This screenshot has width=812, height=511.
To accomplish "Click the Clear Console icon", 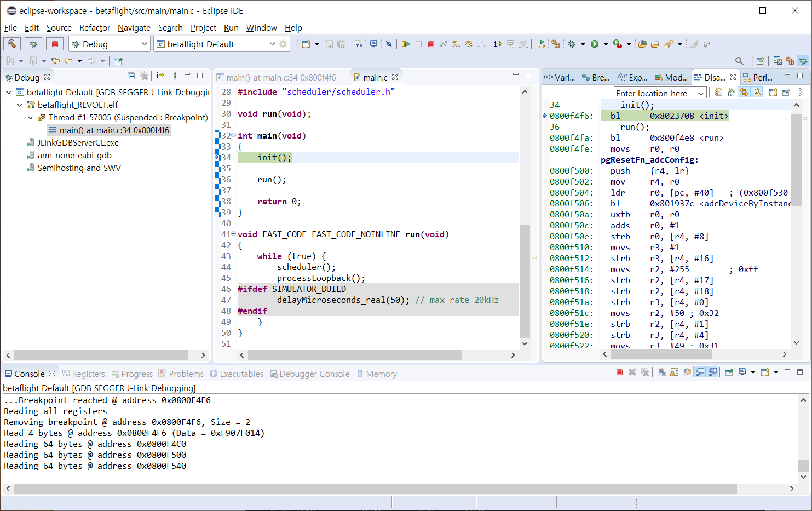I will pos(661,372).
